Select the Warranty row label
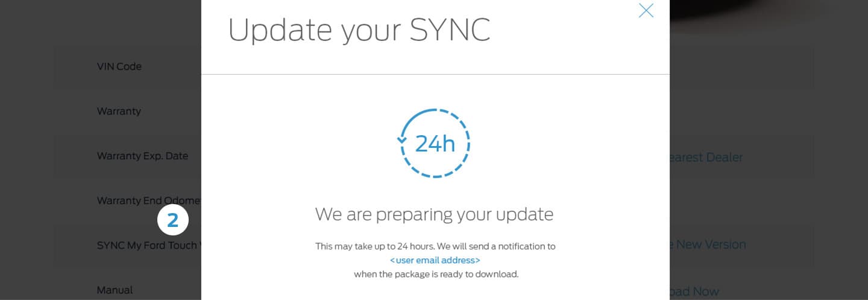The image size is (868, 300). coord(119,111)
